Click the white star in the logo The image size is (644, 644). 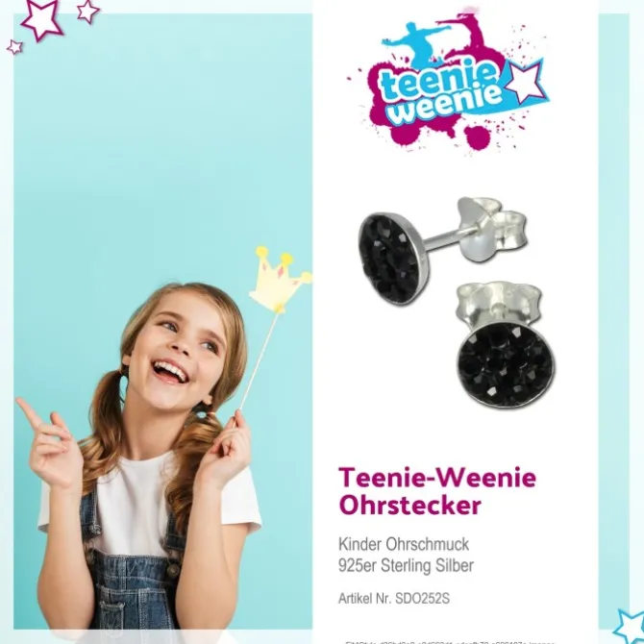(x=526, y=82)
